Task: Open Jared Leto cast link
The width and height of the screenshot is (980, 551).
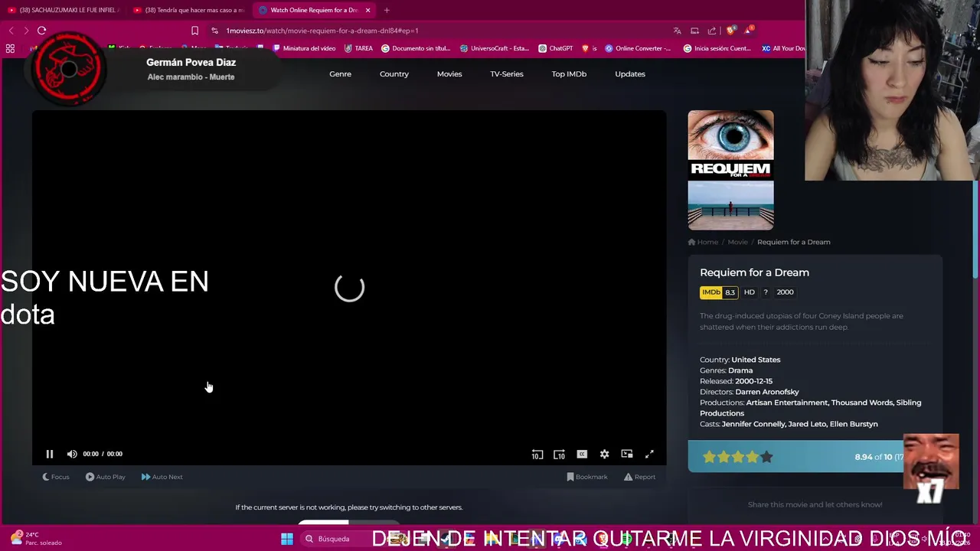Action: click(808, 424)
